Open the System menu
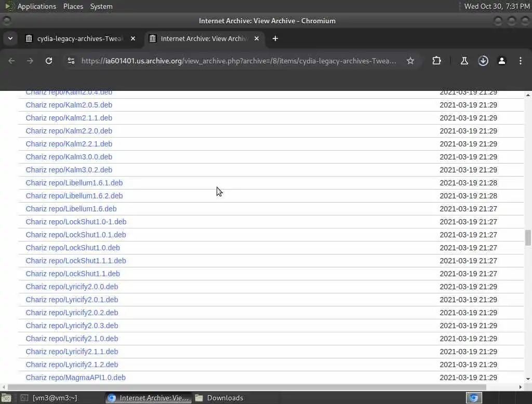The height and width of the screenshot is (404, 532). point(101,6)
